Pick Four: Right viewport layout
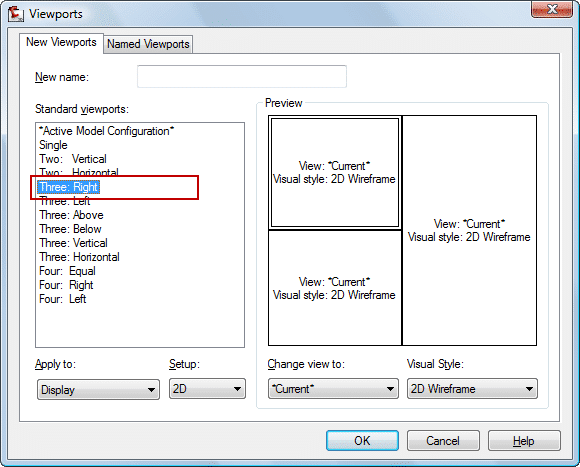The width and height of the screenshot is (580, 467). (x=66, y=285)
